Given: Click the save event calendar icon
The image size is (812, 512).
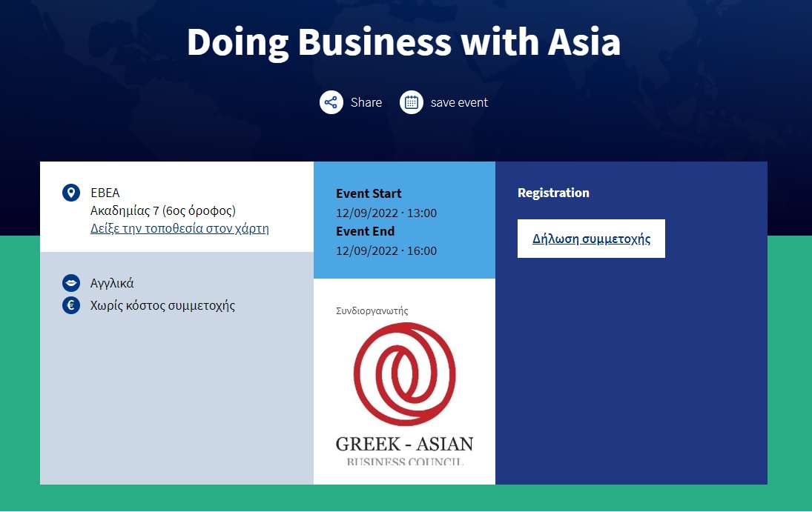Looking at the screenshot, I should coord(411,102).
